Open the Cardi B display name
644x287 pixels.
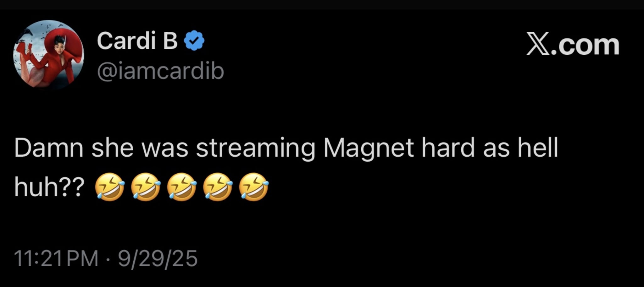coord(137,41)
